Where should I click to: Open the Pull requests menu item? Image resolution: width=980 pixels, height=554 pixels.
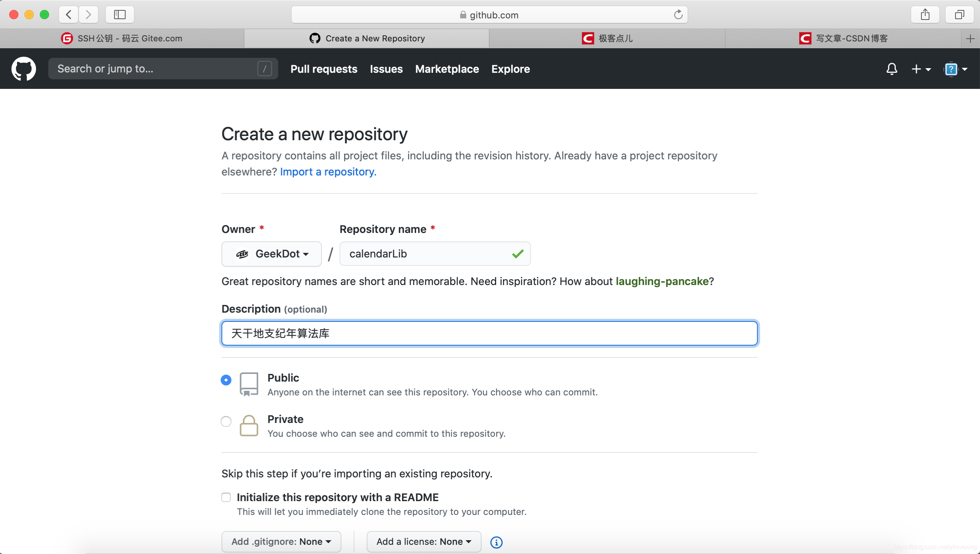[x=324, y=69]
